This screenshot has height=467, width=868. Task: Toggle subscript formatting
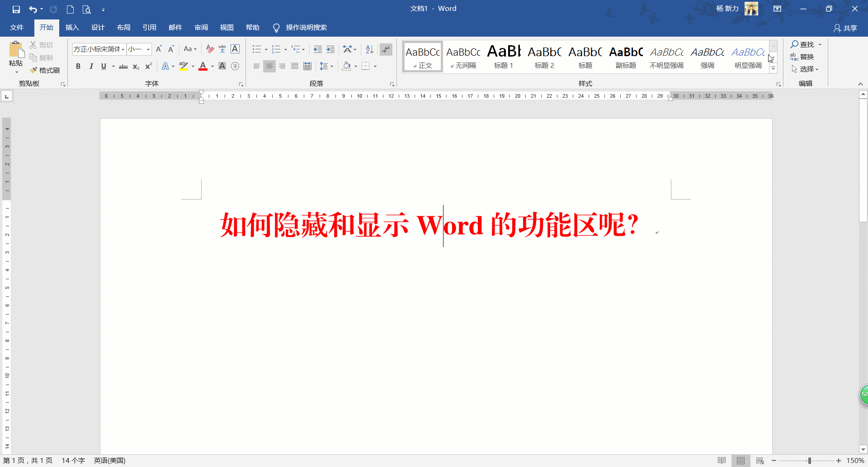click(136, 67)
